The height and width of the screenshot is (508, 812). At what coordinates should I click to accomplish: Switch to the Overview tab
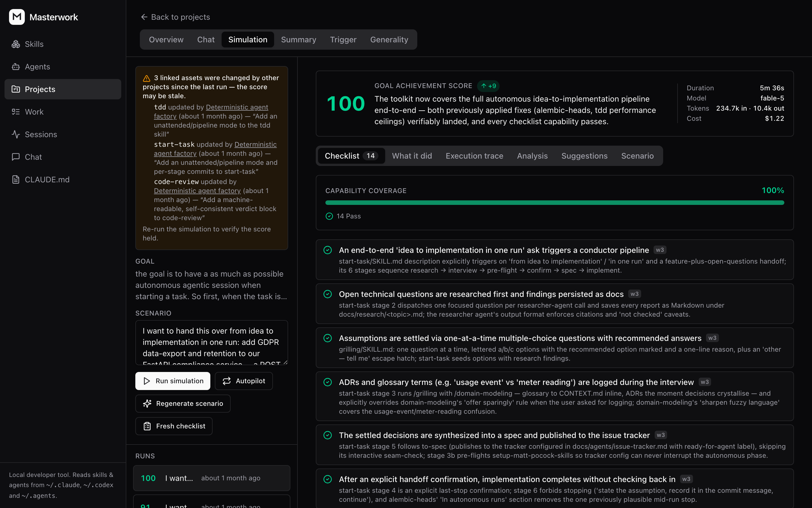(166, 40)
